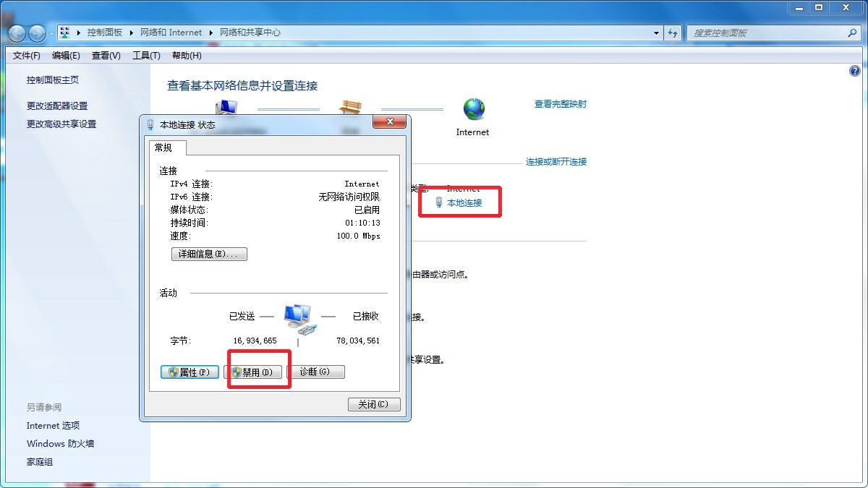Open 更改适配器设置 in the sidebar
868x488 pixels.
point(57,106)
